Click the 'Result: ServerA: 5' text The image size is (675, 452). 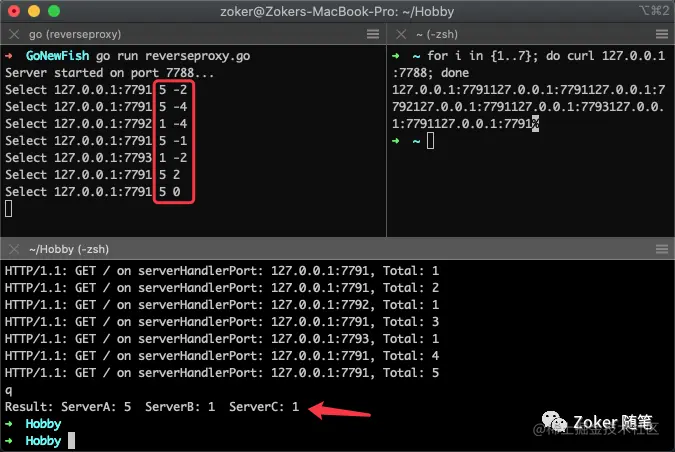(x=68, y=407)
